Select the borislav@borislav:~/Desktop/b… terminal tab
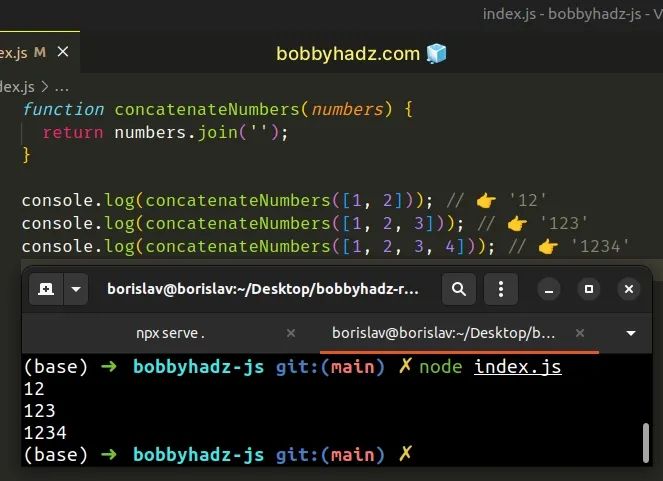 click(444, 333)
